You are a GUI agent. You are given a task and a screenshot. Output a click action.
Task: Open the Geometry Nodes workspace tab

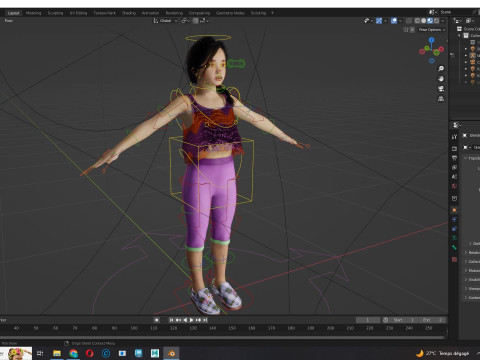click(230, 13)
